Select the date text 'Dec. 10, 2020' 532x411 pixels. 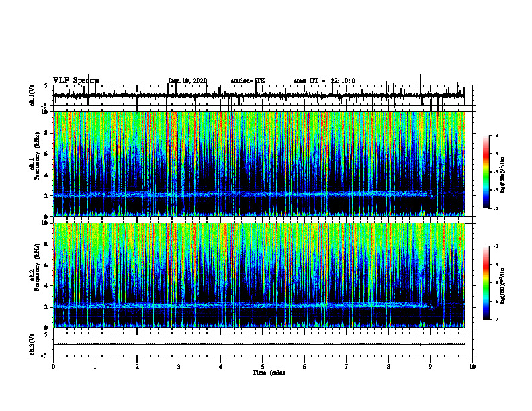(187, 81)
